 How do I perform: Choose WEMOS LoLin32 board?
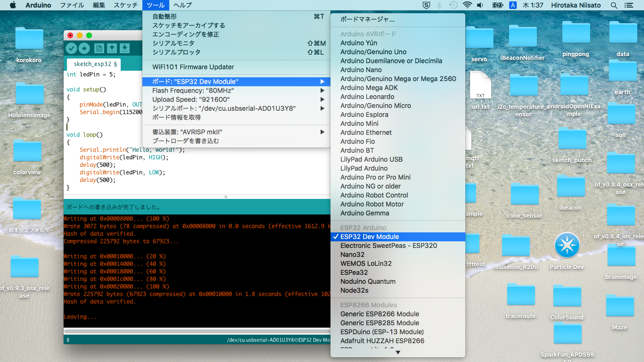[398, 263]
